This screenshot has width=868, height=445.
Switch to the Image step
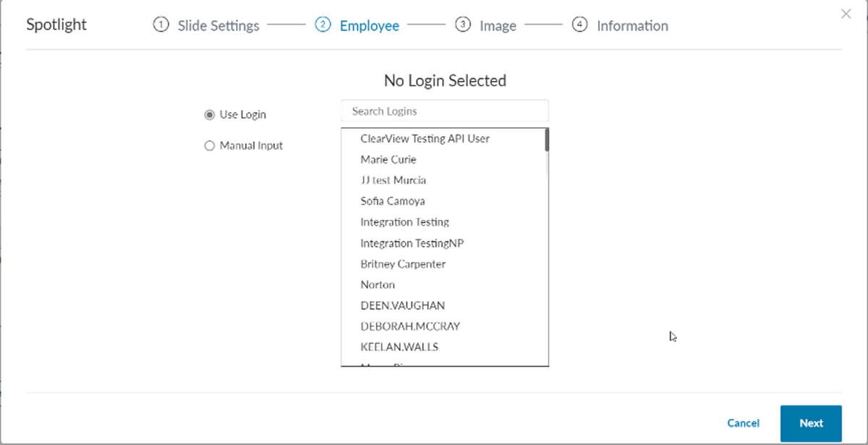pos(498,26)
